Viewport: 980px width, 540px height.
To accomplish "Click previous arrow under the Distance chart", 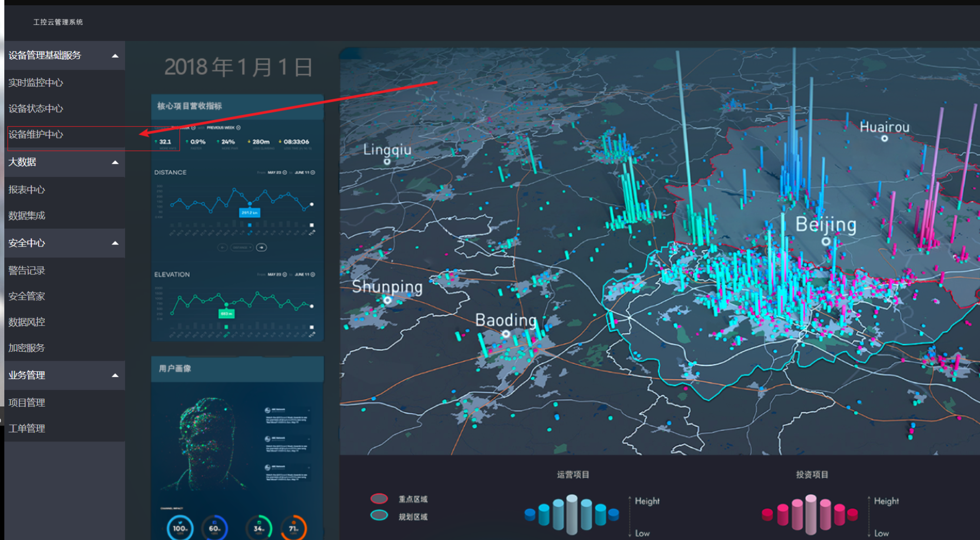I will 222,247.
